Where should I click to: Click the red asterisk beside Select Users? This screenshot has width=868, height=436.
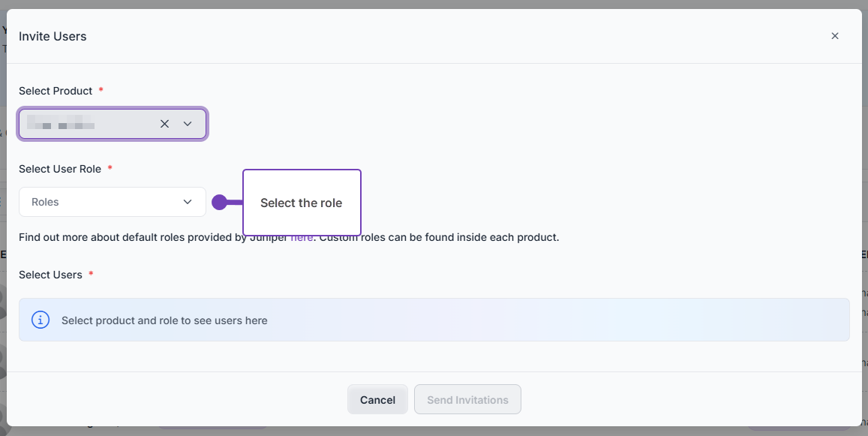(91, 274)
